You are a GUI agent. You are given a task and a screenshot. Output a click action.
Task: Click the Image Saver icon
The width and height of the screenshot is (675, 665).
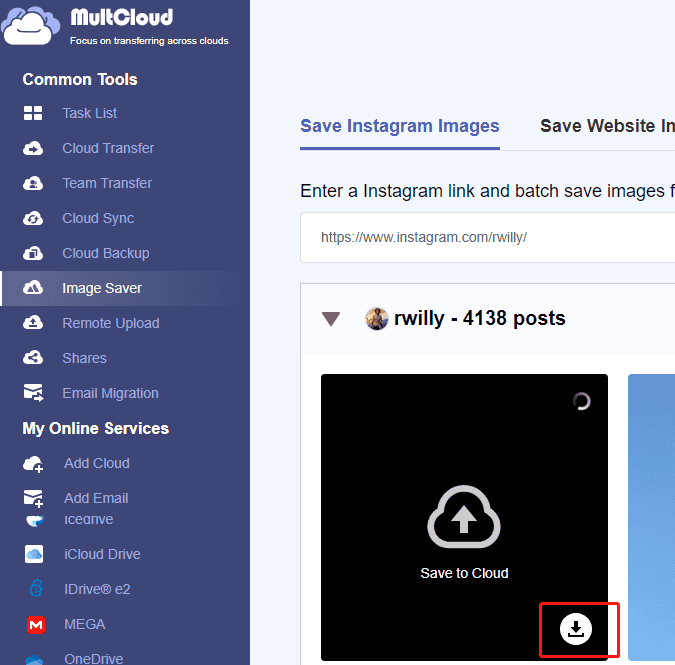click(33, 288)
